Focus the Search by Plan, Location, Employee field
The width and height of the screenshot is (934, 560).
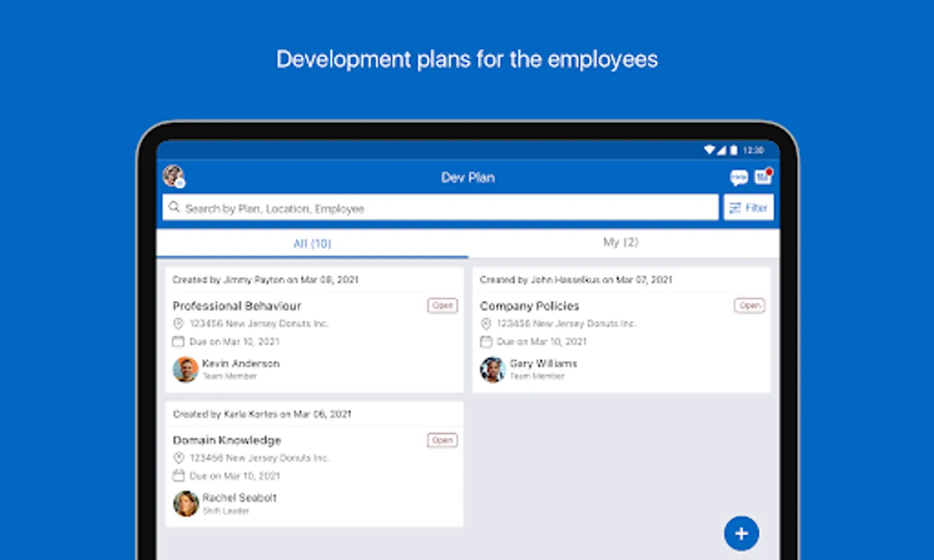pos(441,207)
